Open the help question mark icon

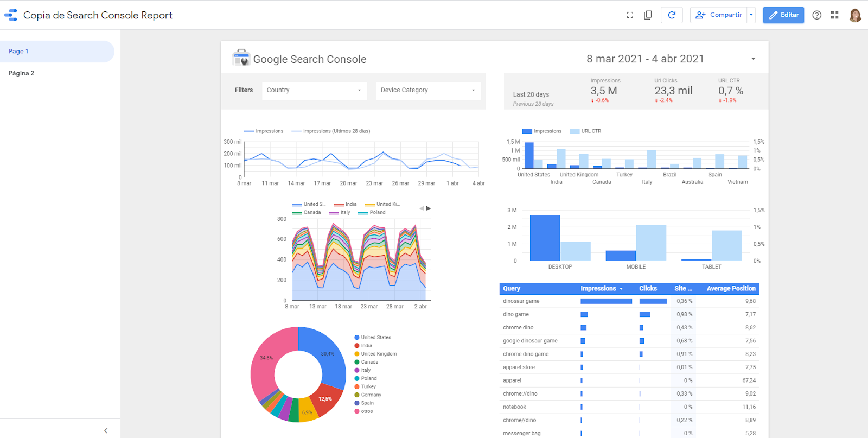pos(816,15)
